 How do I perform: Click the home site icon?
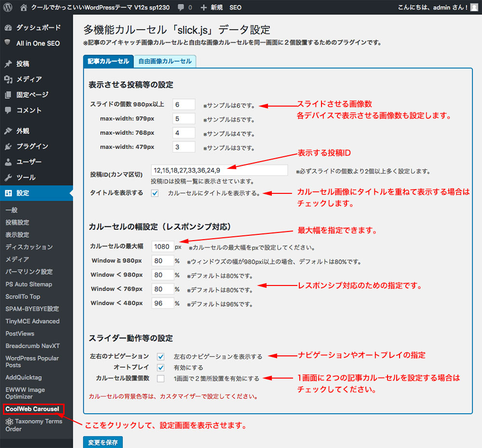tap(24, 7)
